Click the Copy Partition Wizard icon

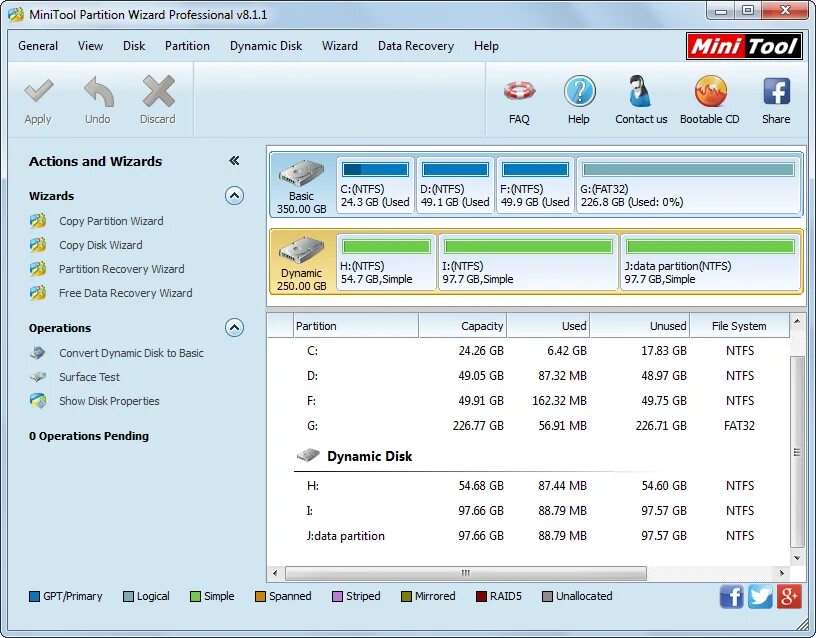38,221
